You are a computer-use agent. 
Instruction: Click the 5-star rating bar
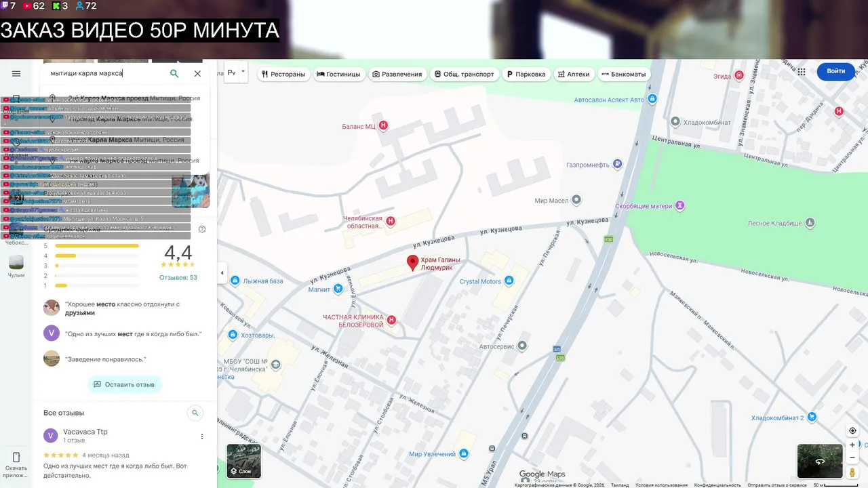click(97, 245)
